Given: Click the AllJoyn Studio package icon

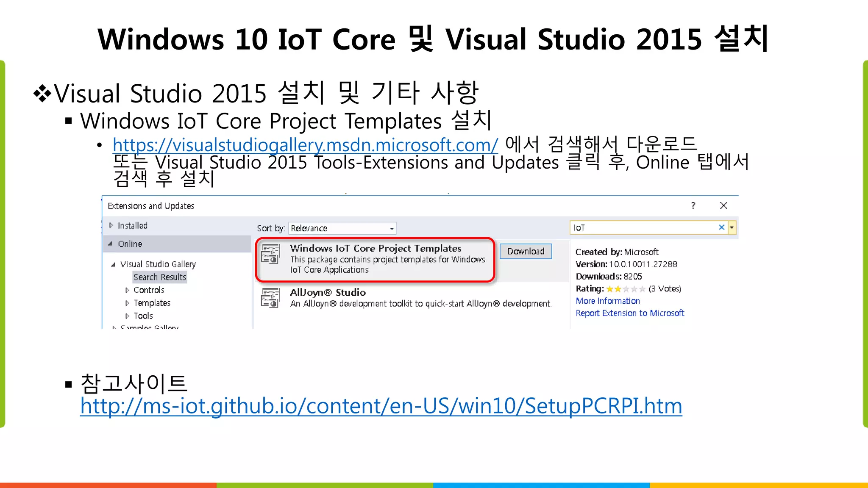Looking at the screenshot, I should coord(270,298).
